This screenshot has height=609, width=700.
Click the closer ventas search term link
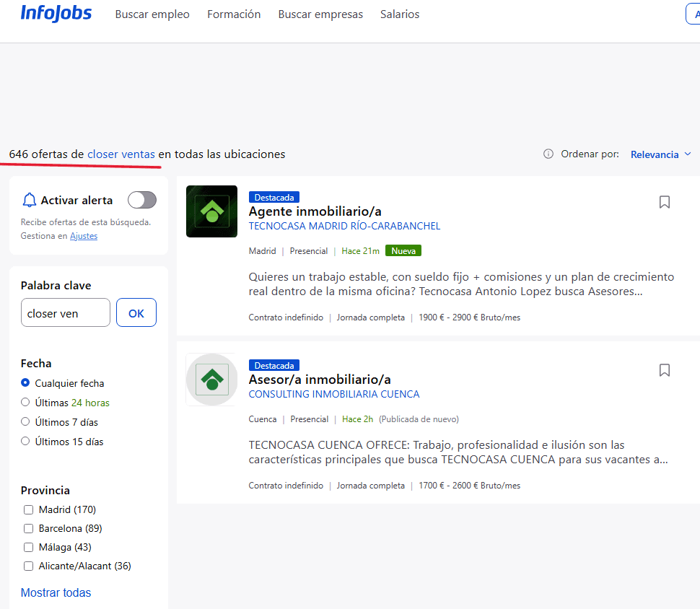click(x=121, y=154)
